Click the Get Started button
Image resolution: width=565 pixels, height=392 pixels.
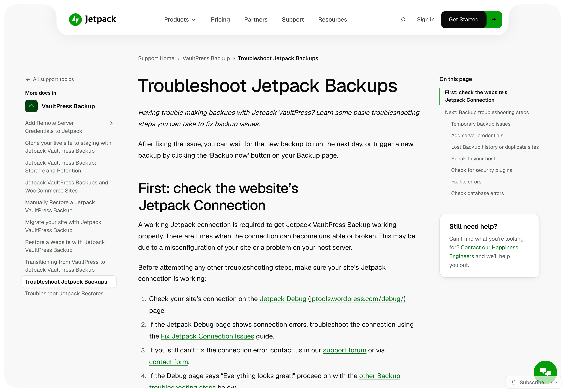(463, 19)
